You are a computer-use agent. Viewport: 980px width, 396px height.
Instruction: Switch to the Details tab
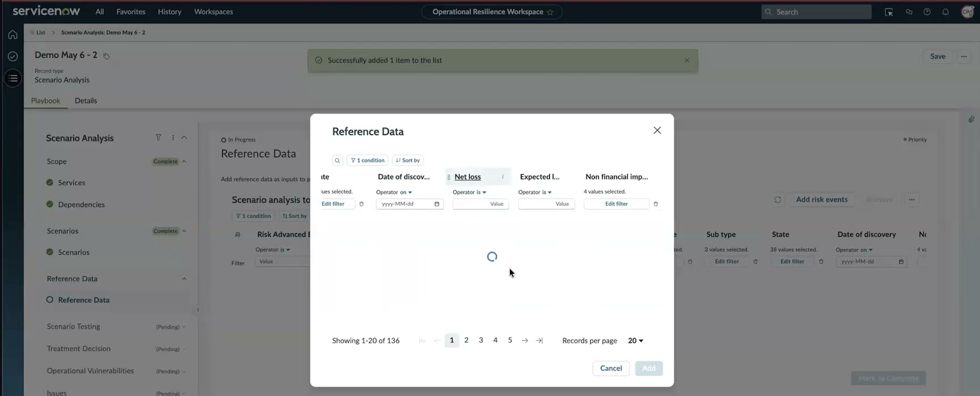point(86,101)
